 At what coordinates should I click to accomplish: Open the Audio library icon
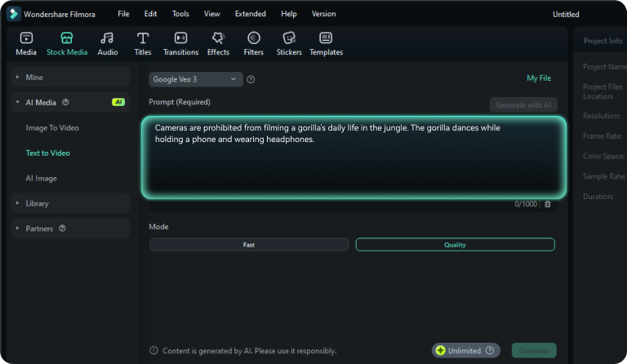click(107, 38)
